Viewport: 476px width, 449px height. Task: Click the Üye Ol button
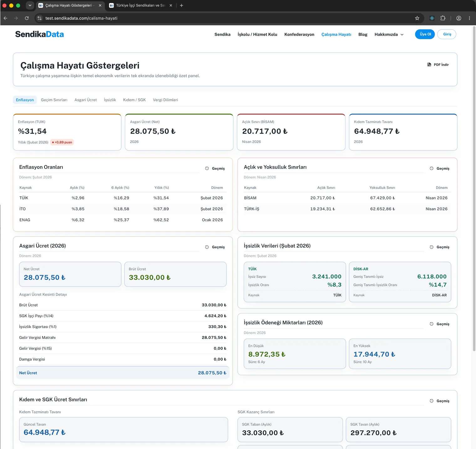click(x=425, y=34)
